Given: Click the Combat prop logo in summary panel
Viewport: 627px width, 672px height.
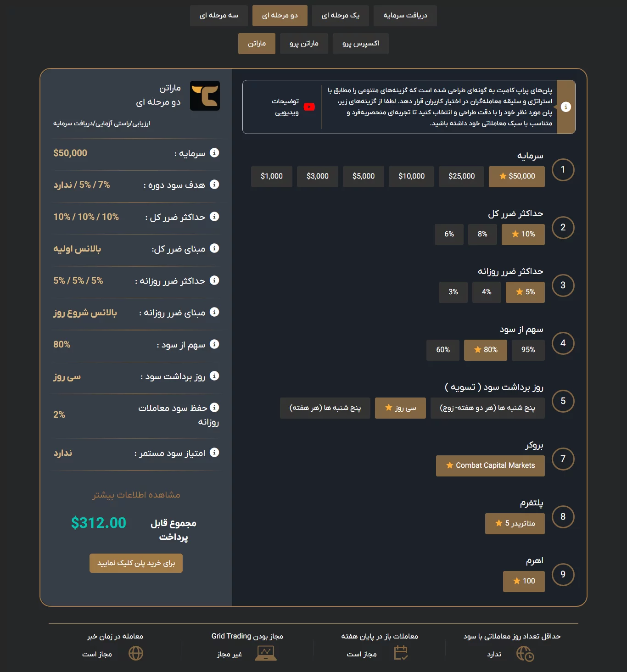Looking at the screenshot, I should pos(205,95).
